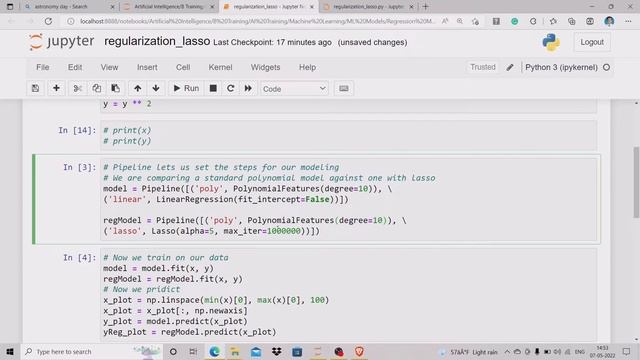
Task: Click inside the In [4] training cell
Action: (x=349, y=295)
